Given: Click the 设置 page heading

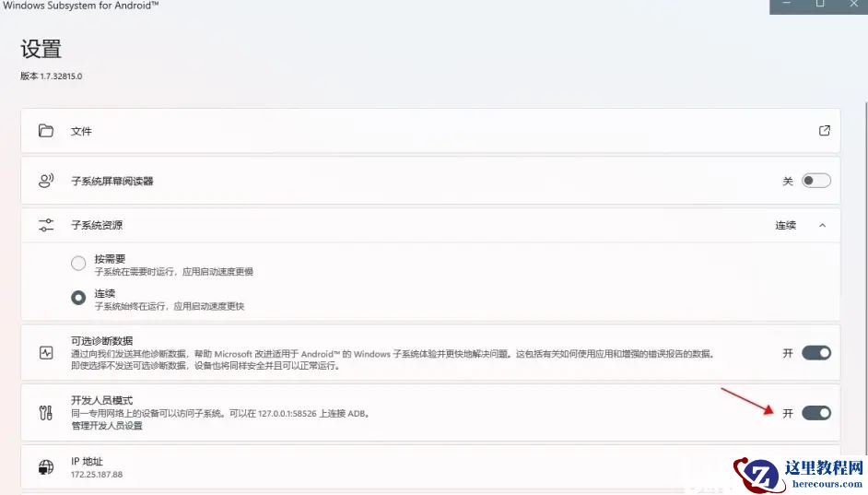Looking at the screenshot, I should coord(41,49).
